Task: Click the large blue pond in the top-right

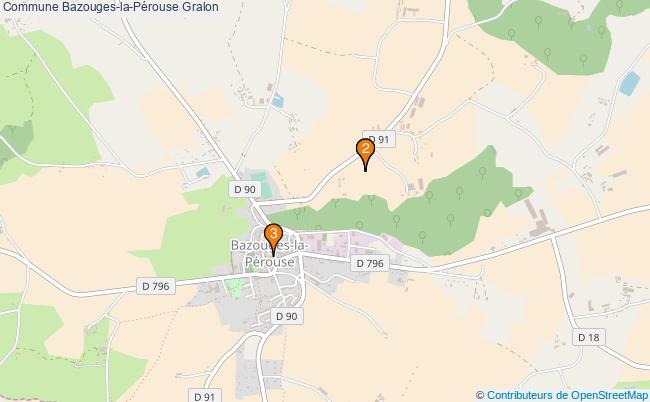Action: pyautogui.click(x=629, y=83)
